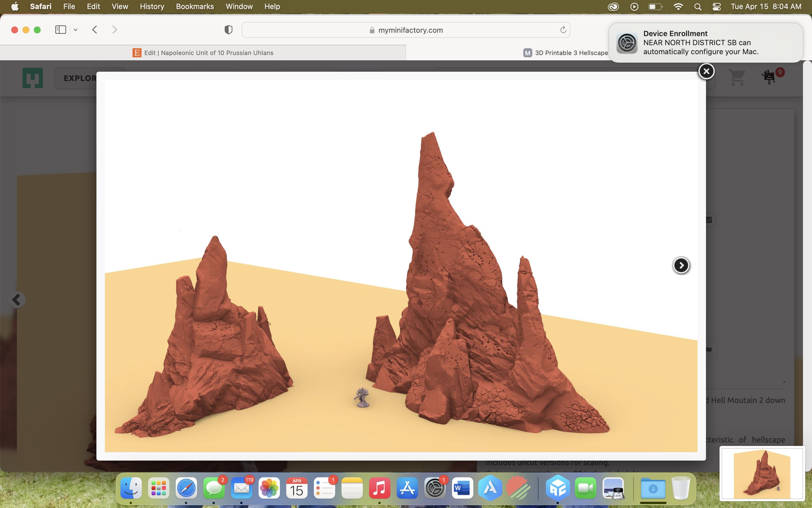Switch to Napoleonic Unit of 10 Prussian Uhlans tab
This screenshot has height=508, width=812.
pos(203,53)
